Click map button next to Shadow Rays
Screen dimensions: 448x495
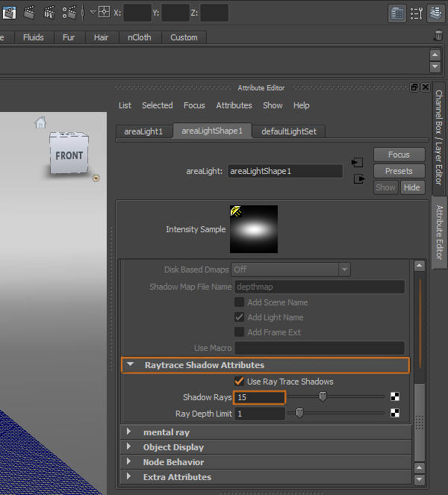[394, 397]
